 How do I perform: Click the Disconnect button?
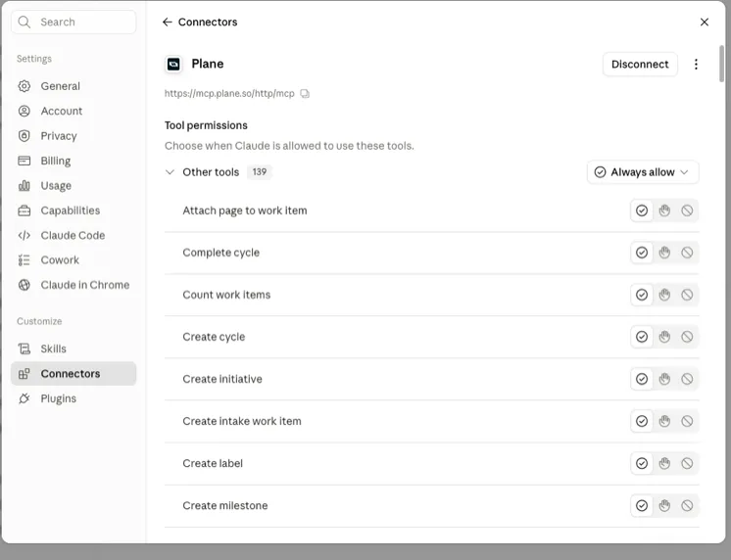640,65
